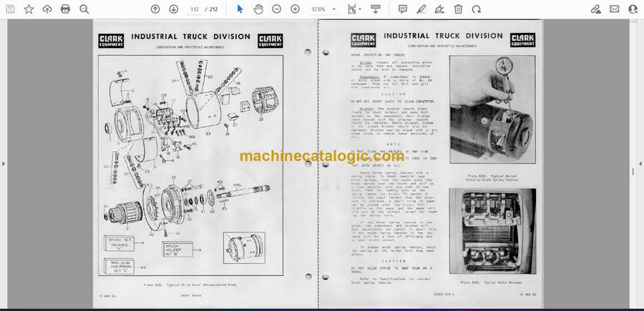The image size is (644, 311).
Task: Open the scrolling mode tool
Action: [376, 9]
